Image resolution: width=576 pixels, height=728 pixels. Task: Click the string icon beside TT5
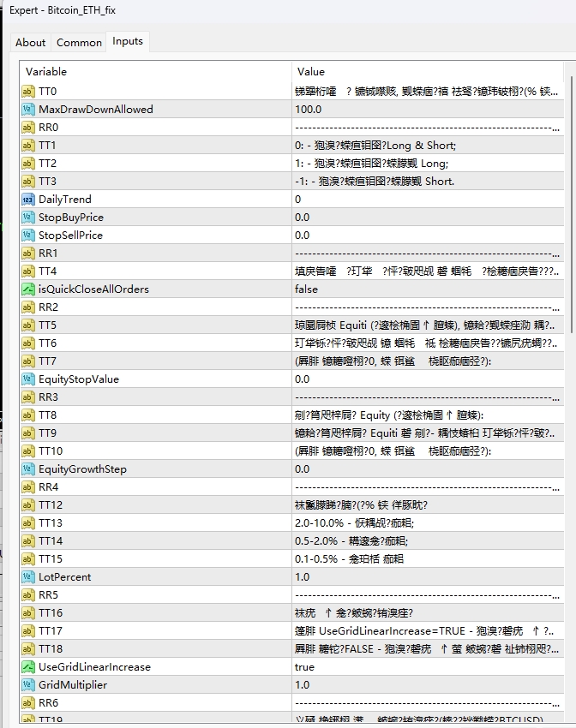click(x=28, y=325)
